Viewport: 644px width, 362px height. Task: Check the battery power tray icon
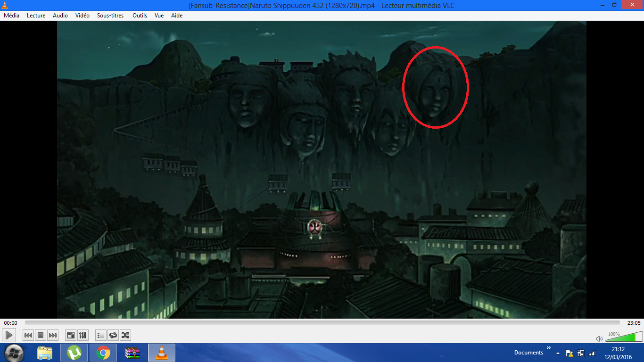pos(581,353)
